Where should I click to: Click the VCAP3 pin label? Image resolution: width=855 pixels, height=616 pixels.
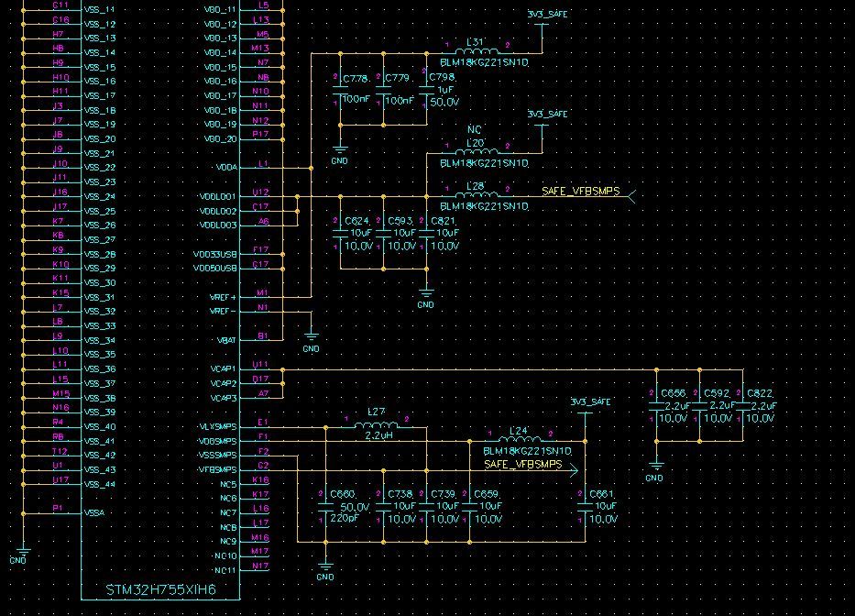[224, 399]
